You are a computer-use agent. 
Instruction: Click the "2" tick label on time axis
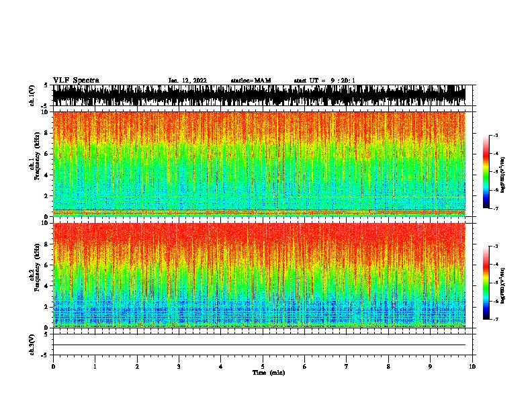click(x=137, y=367)
